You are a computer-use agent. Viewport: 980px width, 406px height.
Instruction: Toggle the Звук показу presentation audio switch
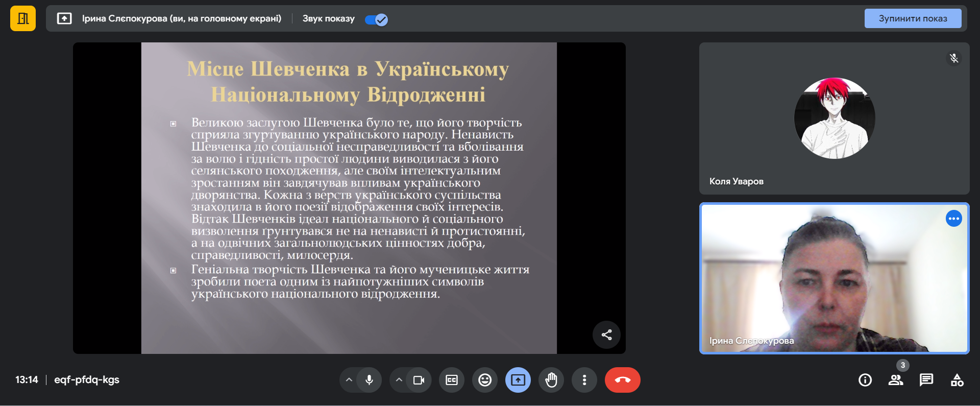376,19
